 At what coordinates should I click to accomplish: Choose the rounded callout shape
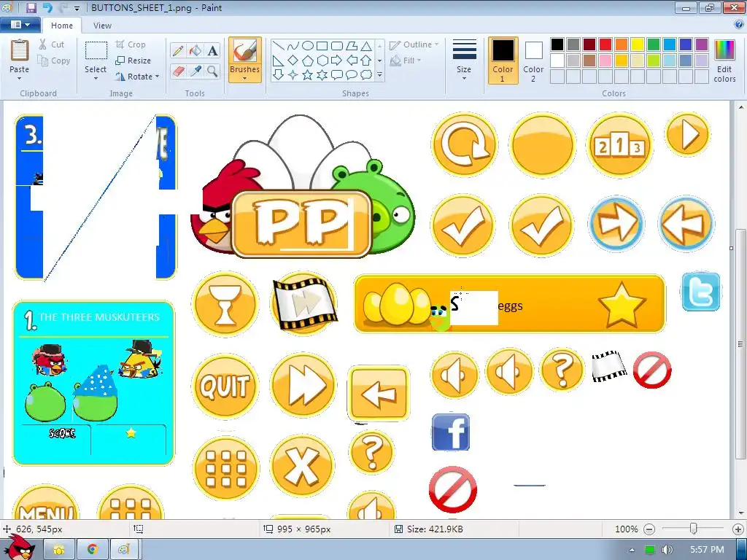click(337, 75)
